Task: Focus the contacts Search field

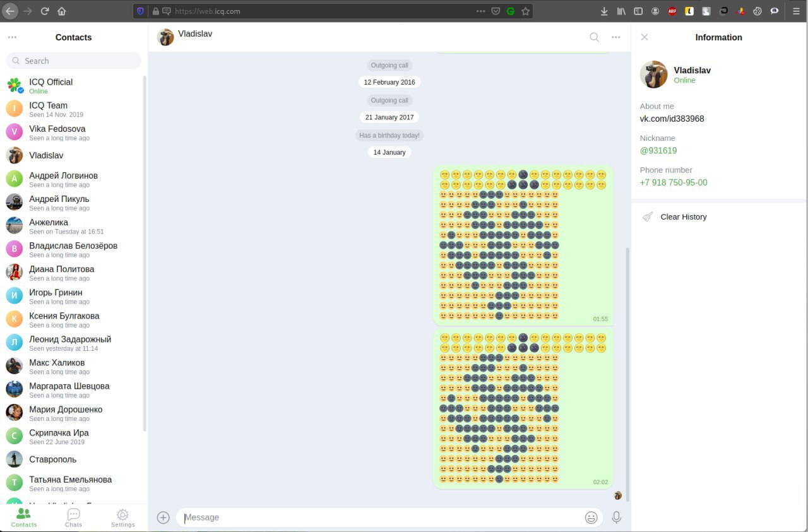Action: click(x=74, y=61)
